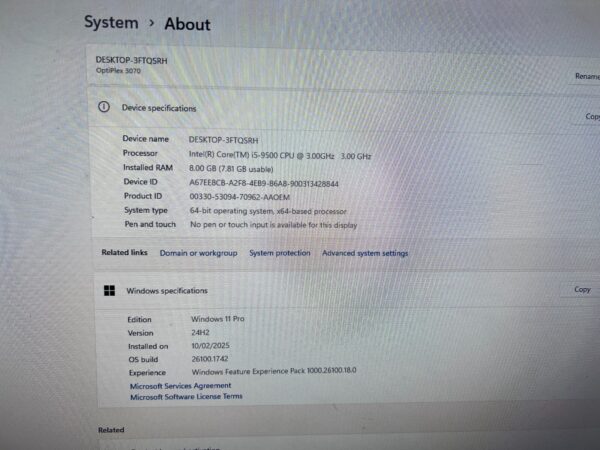Click the Related section heading

[111, 430]
